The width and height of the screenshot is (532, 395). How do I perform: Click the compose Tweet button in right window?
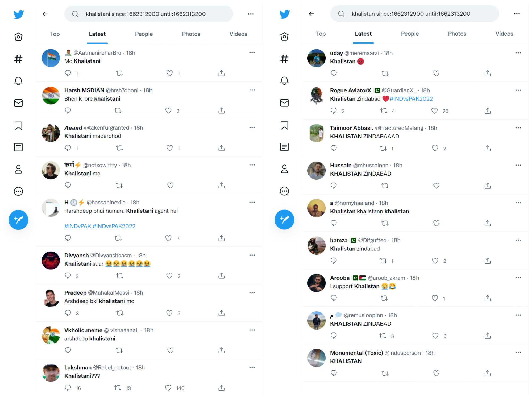pyautogui.click(x=284, y=220)
